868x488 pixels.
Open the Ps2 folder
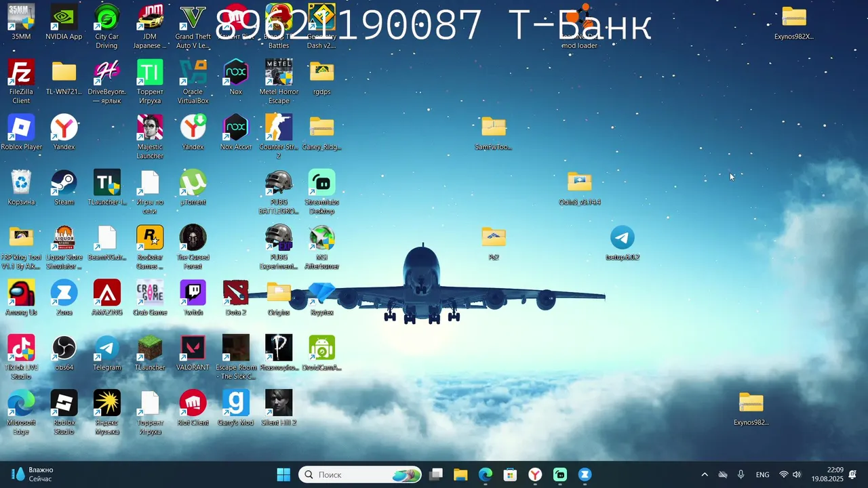494,243
